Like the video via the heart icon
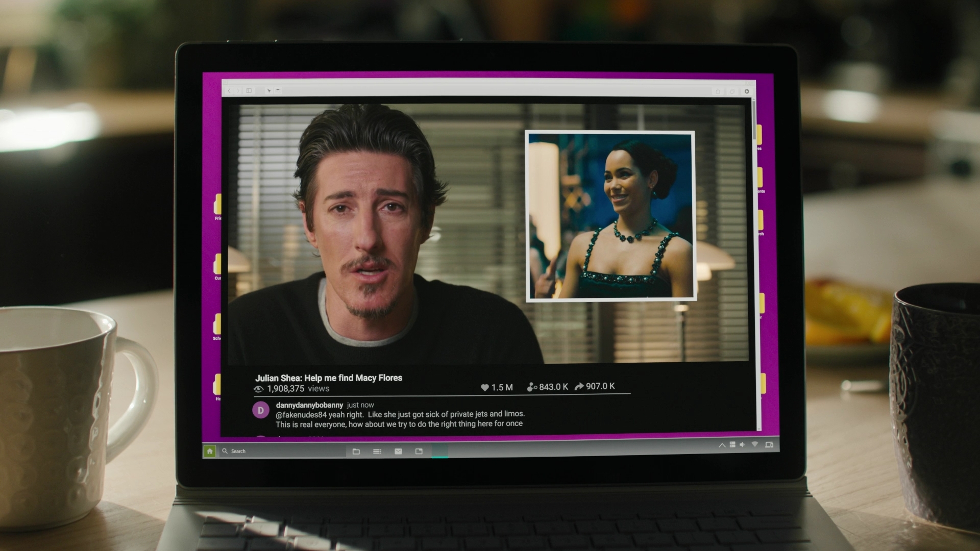Viewport: 980px width, 551px height. (485, 388)
